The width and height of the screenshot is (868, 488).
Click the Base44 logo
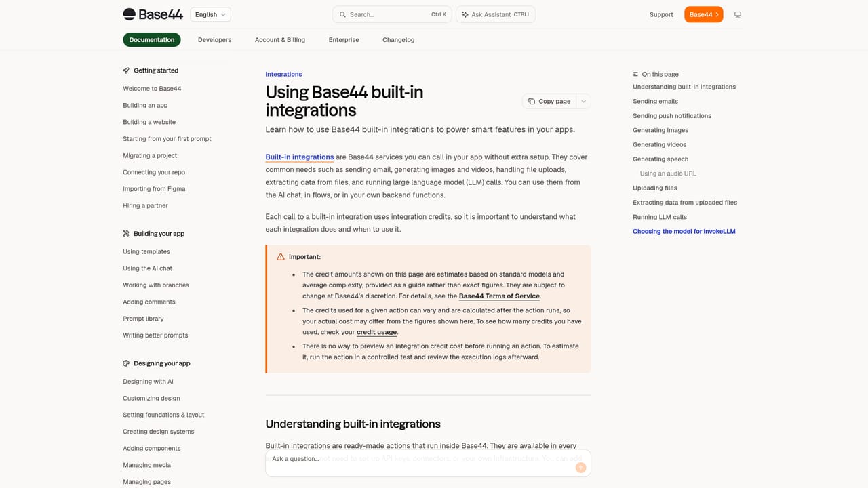(x=153, y=14)
